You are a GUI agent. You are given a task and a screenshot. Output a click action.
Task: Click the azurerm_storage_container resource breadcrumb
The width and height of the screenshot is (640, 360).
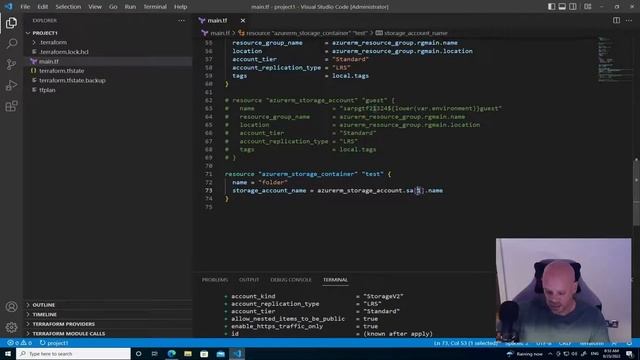point(303,33)
